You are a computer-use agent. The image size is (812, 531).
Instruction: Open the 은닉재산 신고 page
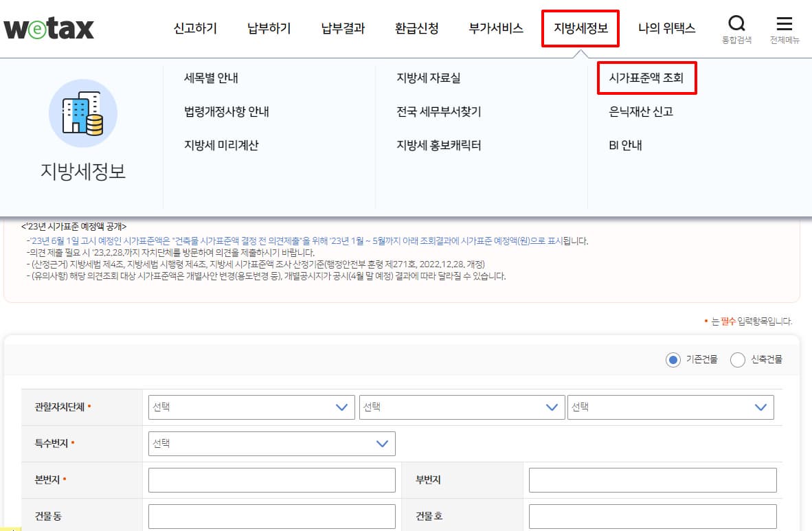[640, 111]
